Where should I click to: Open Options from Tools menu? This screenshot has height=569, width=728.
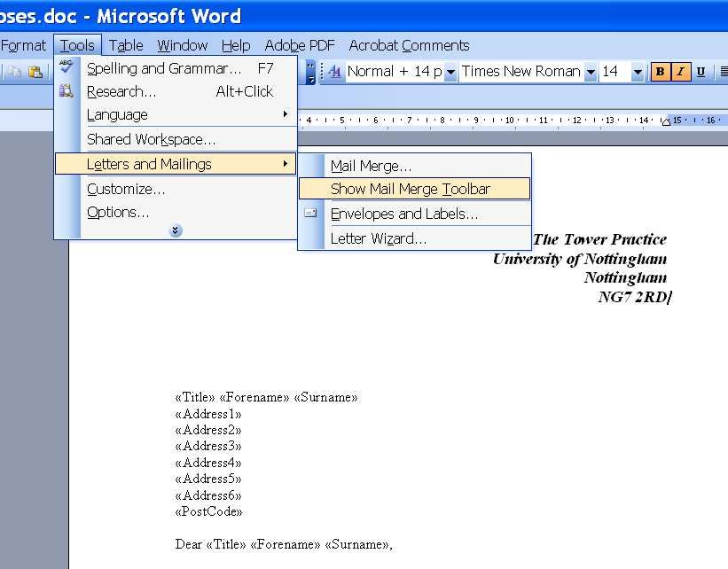tap(175, 212)
